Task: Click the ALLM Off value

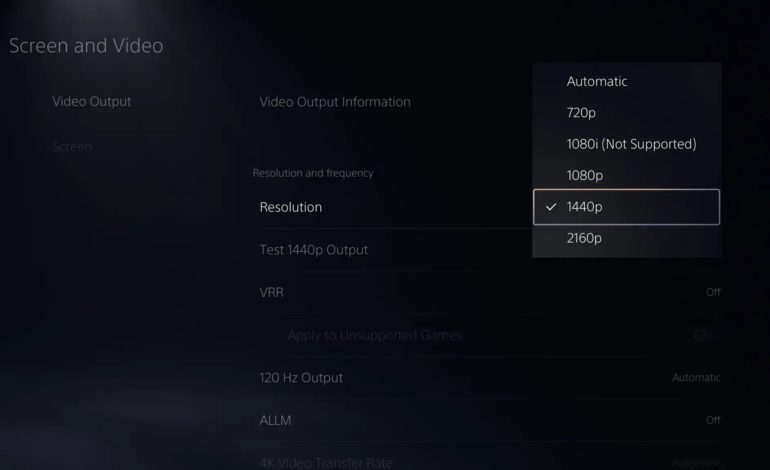Action: point(712,420)
